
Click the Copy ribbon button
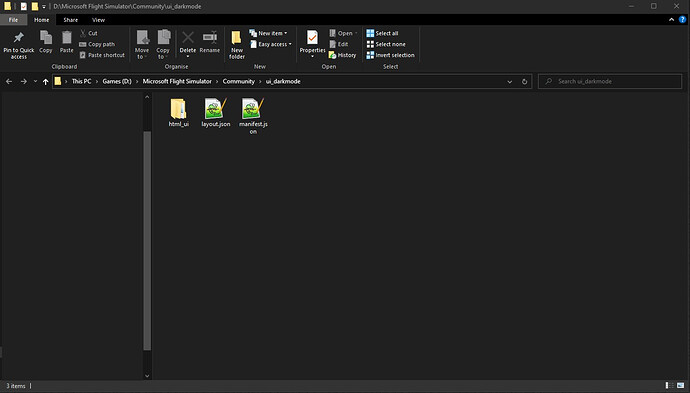click(x=46, y=42)
